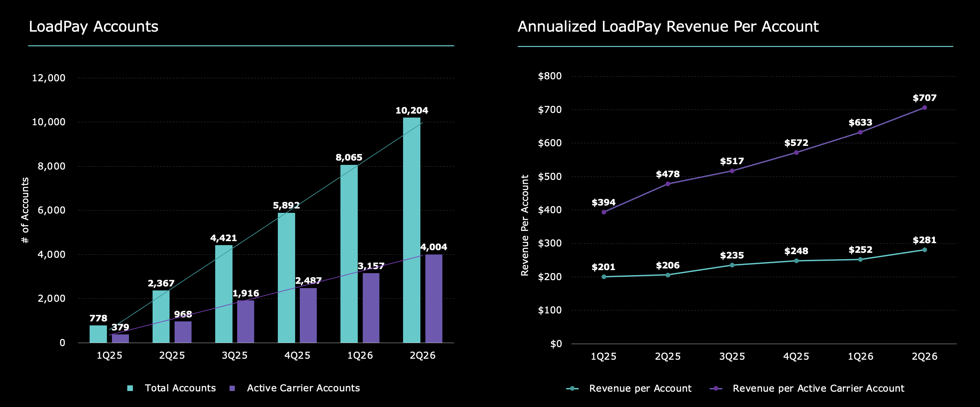Click the "# of Accounts" axis title
This screenshot has width=980, height=407.
point(25,210)
